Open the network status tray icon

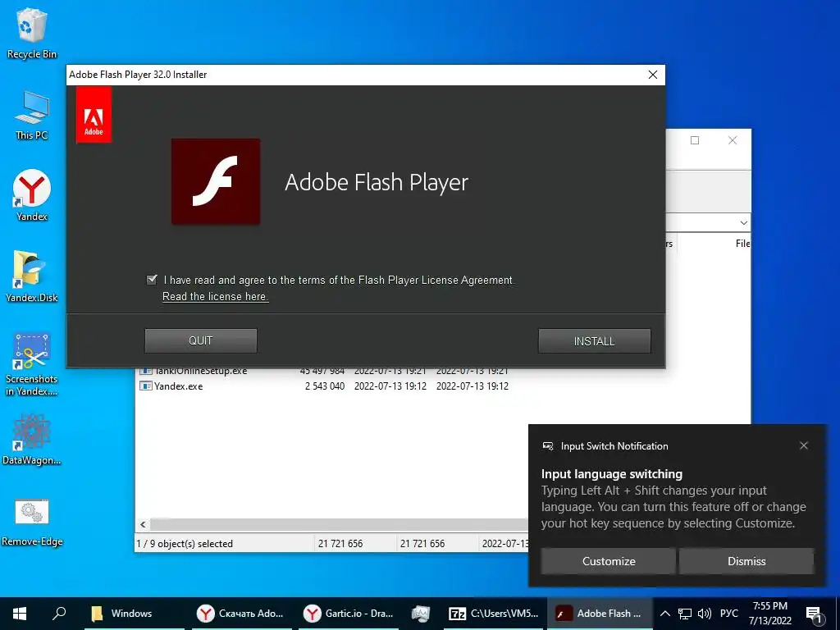pyautogui.click(x=685, y=614)
